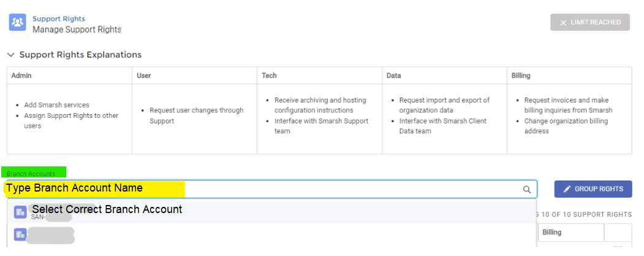Click the X icon beside Limit Reached
Image resolution: width=644 pixels, height=256 pixels.
click(x=563, y=23)
